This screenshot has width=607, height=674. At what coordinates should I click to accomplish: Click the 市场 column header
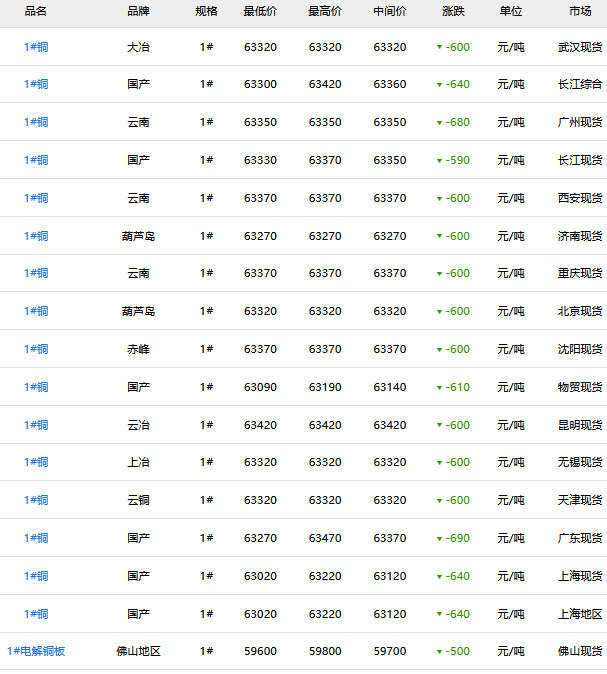point(579,11)
